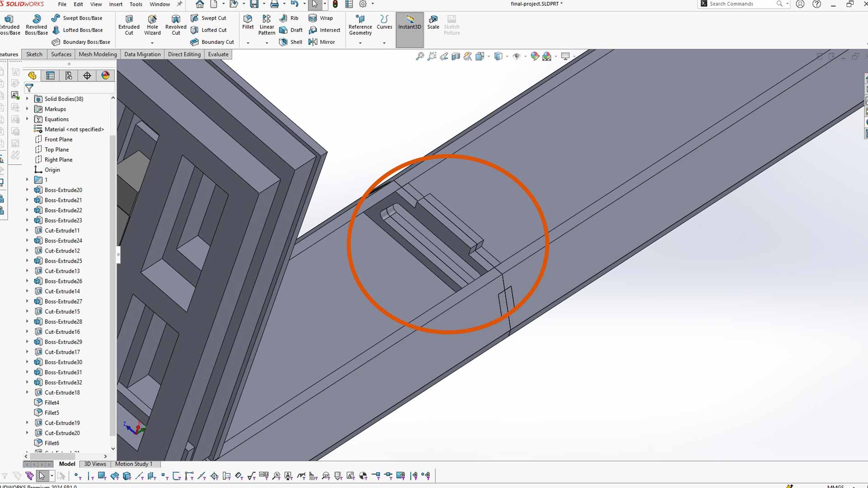Open the DimXpertManager crosshair tab
Screen dimensions: 868x488
tap(87, 75)
